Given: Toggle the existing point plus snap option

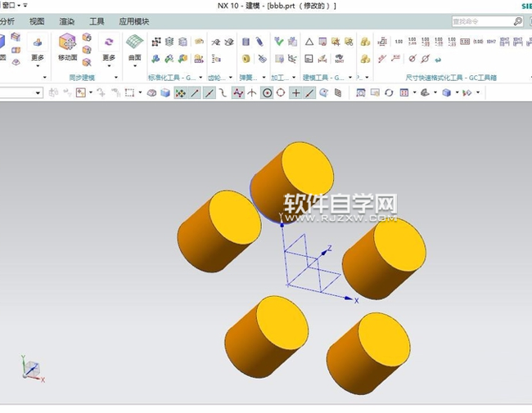Looking at the screenshot, I should [x=295, y=92].
